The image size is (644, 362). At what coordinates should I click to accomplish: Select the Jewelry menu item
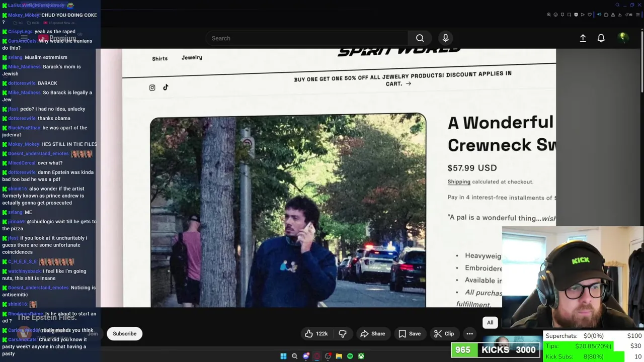pos(192,58)
